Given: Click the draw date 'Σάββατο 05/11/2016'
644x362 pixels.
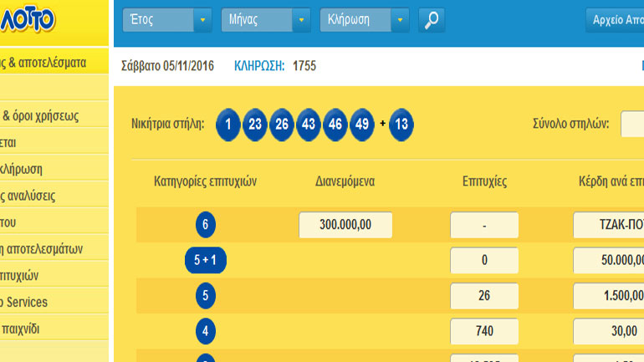Looking at the screenshot, I should tap(167, 66).
